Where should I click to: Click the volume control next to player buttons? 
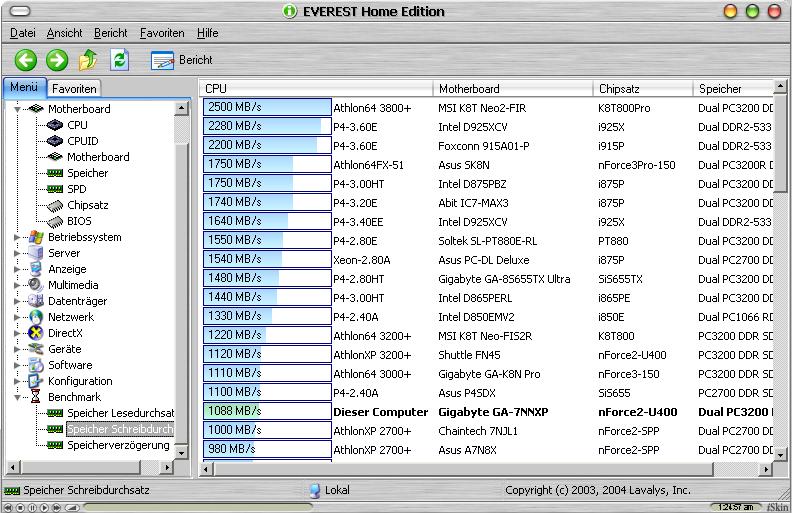pyautogui.click(x=72, y=507)
